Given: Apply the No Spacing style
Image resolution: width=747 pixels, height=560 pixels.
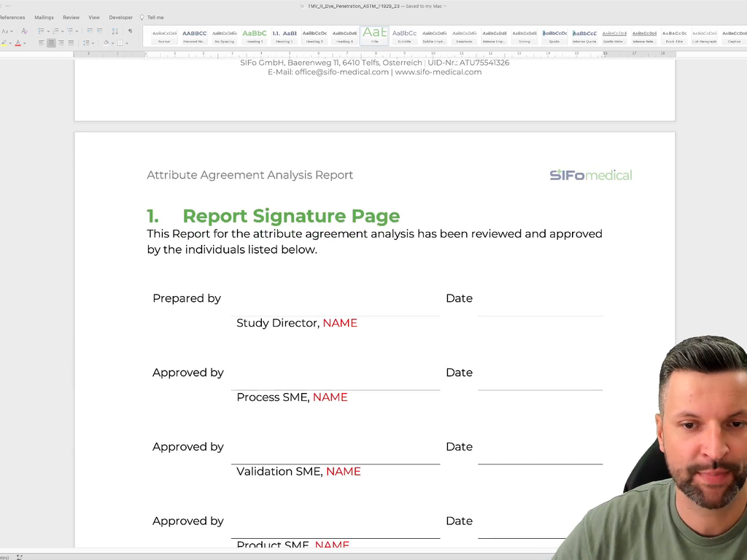Looking at the screenshot, I should (x=225, y=36).
